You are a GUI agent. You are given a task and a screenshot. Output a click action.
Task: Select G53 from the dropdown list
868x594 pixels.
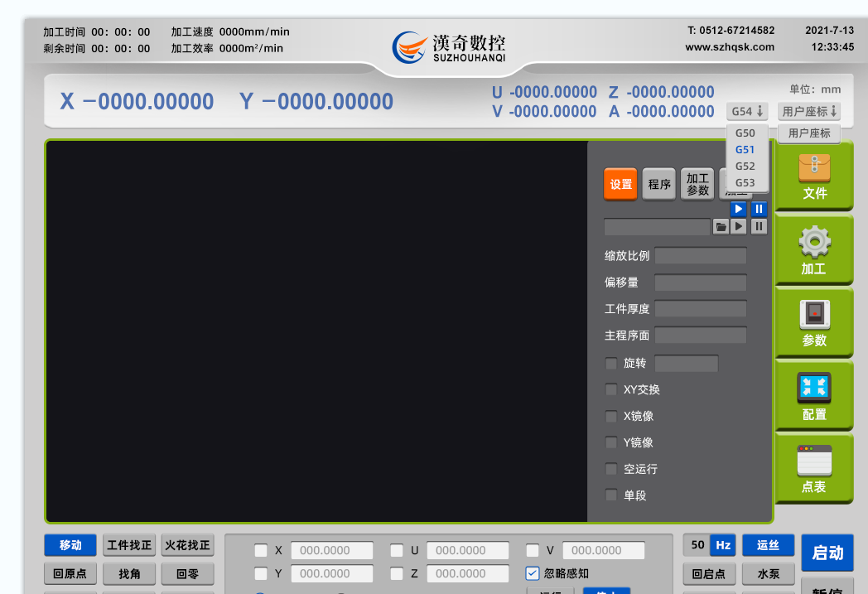745,183
